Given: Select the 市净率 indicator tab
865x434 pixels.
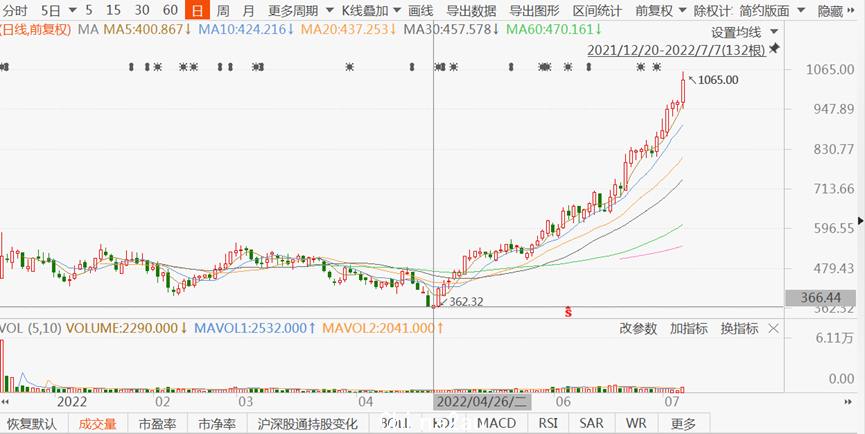Looking at the screenshot, I should coord(217,424).
